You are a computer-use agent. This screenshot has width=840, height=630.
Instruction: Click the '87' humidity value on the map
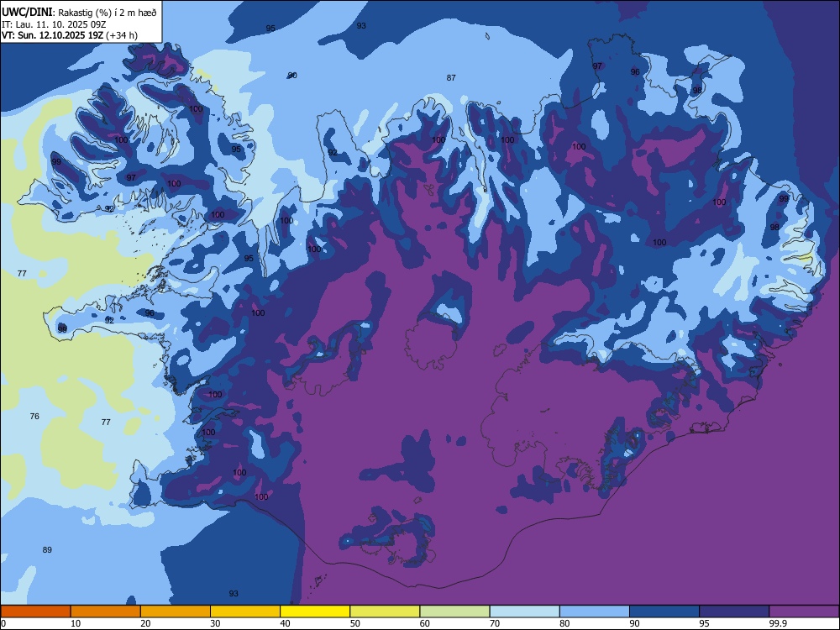(451, 77)
